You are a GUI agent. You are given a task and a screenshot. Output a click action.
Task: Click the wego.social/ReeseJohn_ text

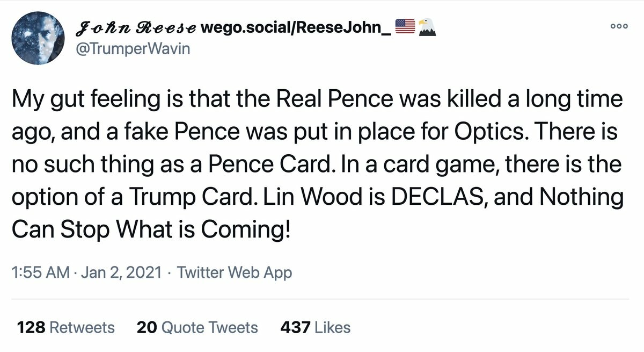[295, 26]
